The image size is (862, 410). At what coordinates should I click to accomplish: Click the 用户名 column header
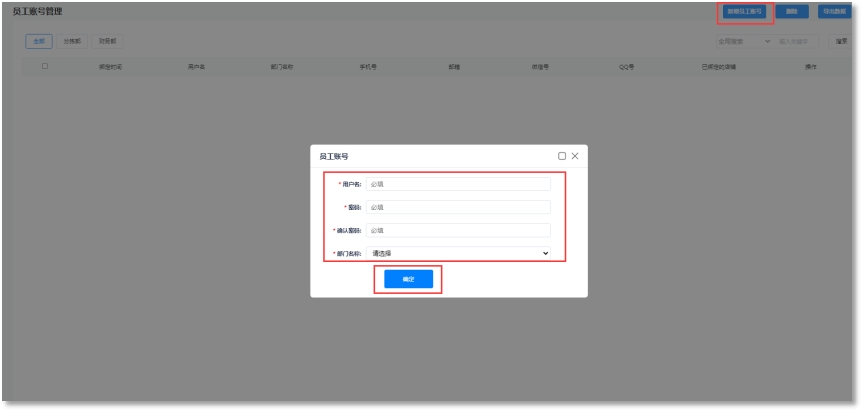196,66
